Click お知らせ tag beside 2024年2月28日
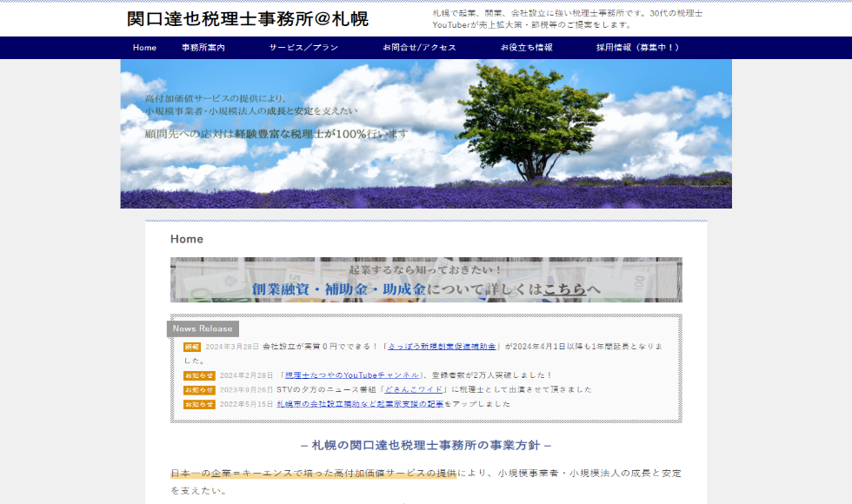852x504 pixels. click(198, 375)
